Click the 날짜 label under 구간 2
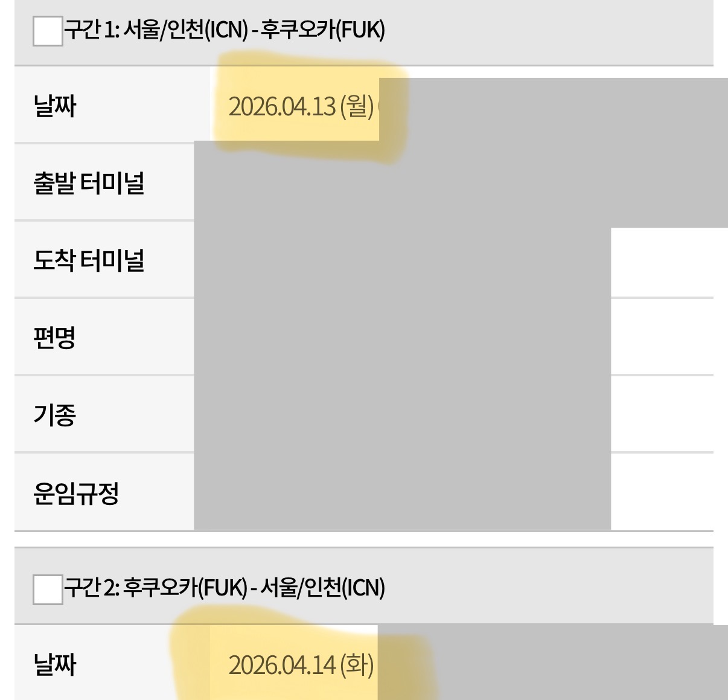 [55, 664]
